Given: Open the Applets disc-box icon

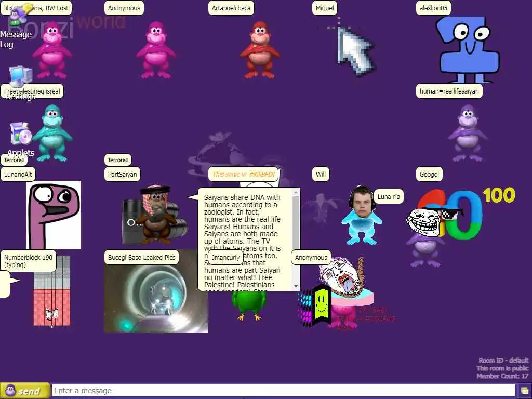Looking at the screenshot, I should [x=20, y=134].
